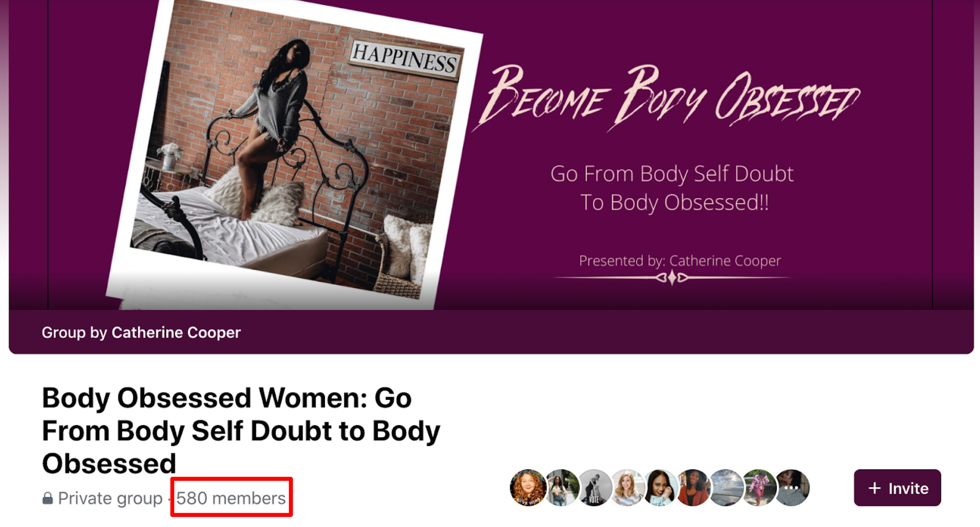Click the Invite button
Screen dimensions: 980x527
tap(897, 488)
